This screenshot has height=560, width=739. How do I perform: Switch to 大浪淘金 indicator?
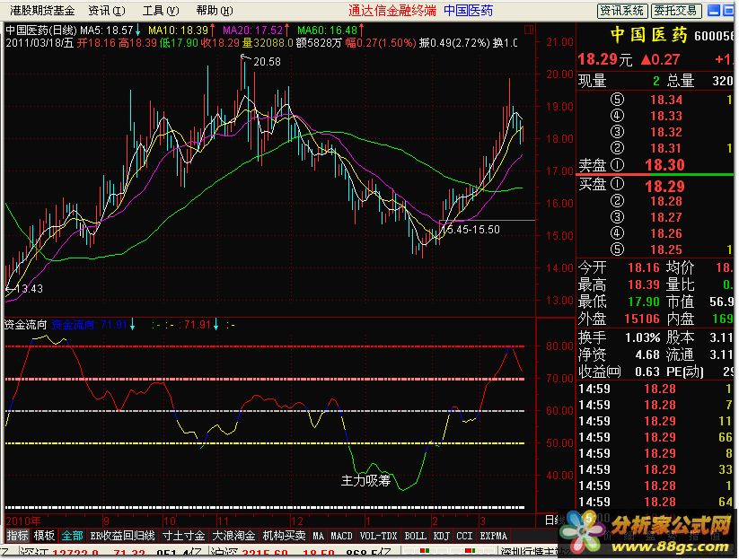pos(233,536)
